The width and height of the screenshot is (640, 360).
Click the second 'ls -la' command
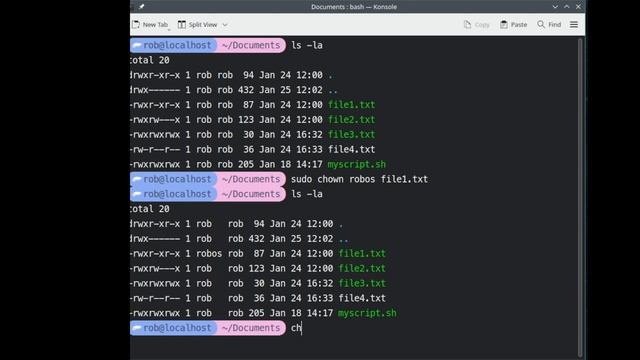[307, 194]
